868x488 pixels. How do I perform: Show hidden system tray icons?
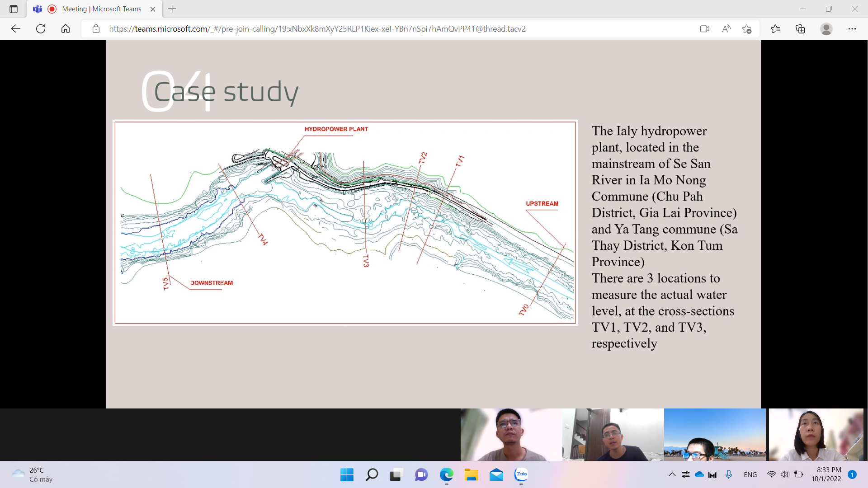click(672, 474)
